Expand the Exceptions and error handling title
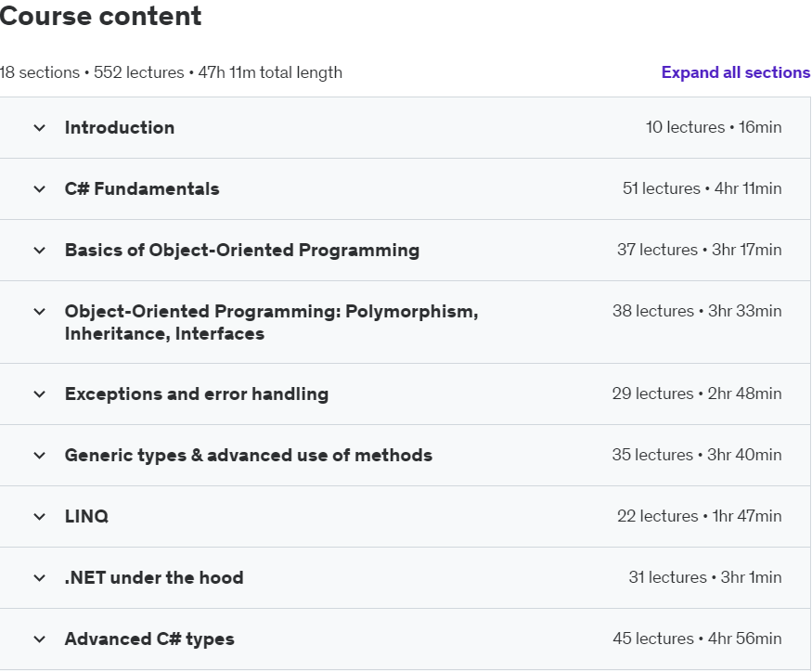Viewport: 812px width, 671px height. click(x=197, y=394)
